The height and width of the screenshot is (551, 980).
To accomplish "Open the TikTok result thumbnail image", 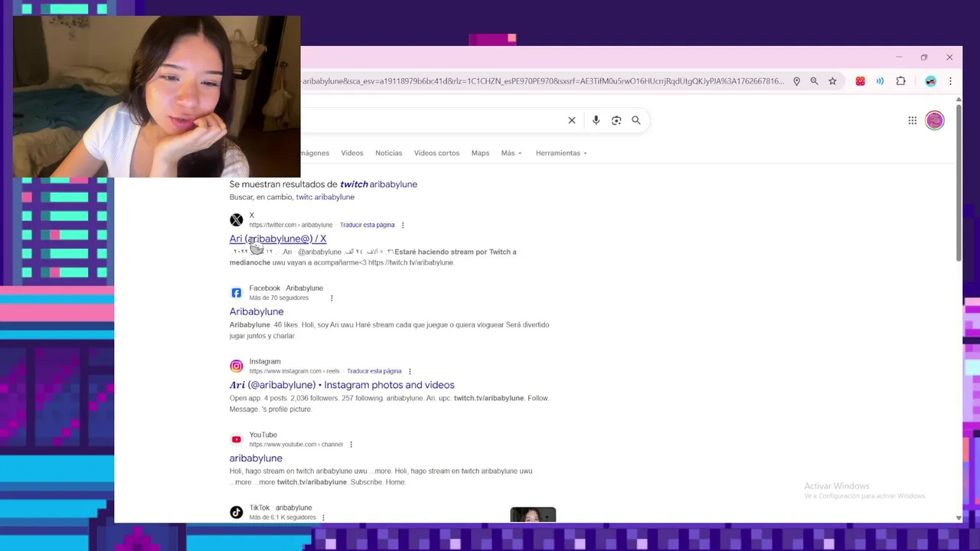I will (533, 514).
